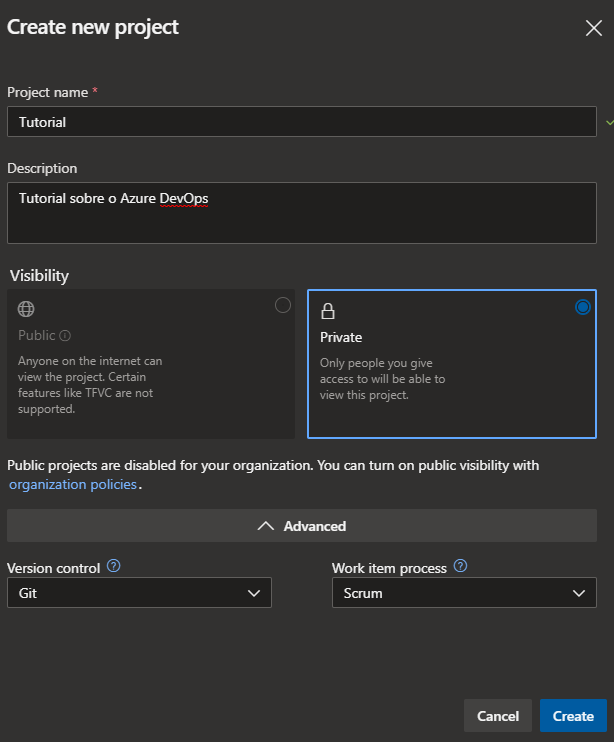Click the globe icon in Public card
Image resolution: width=614 pixels, height=742 pixels.
[x=26, y=309]
